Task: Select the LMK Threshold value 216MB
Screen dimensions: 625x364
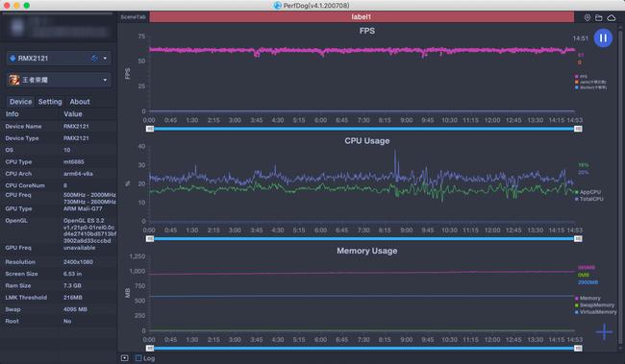Action: [73, 298]
